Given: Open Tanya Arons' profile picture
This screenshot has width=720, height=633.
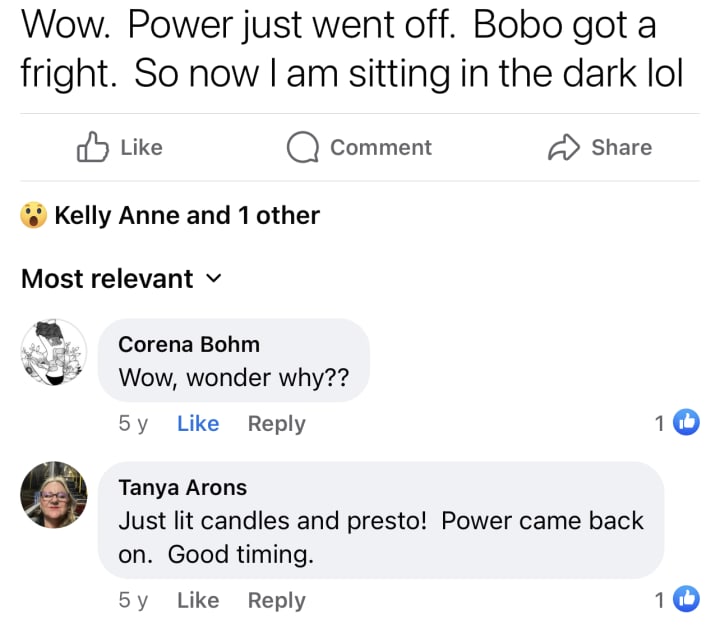Looking at the screenshot, I should (x=54, y=495).
